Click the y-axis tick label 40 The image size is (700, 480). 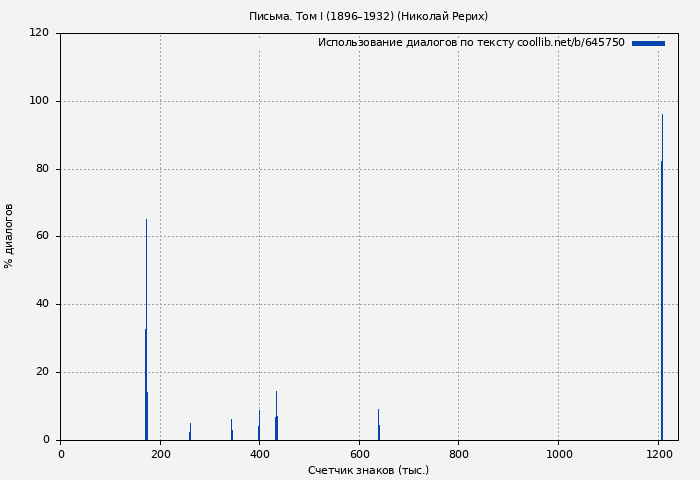click(x=42, y=304)
